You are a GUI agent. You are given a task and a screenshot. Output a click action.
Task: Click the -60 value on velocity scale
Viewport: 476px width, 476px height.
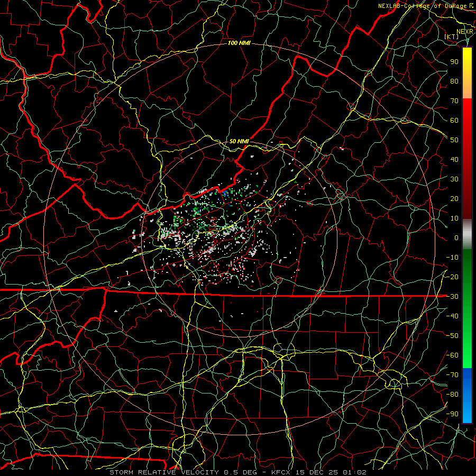[x=452, y=355]
